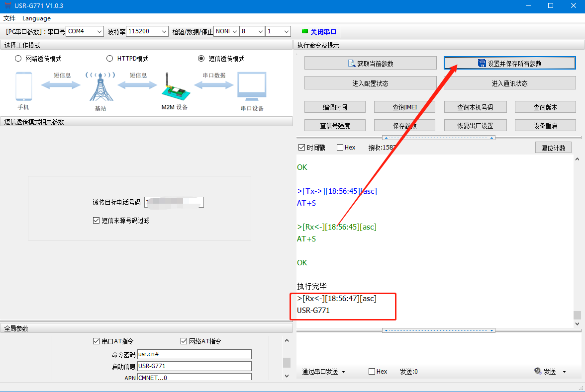
Task: Click the 获取当前参数 magnifier button
Action: (370, 63)
